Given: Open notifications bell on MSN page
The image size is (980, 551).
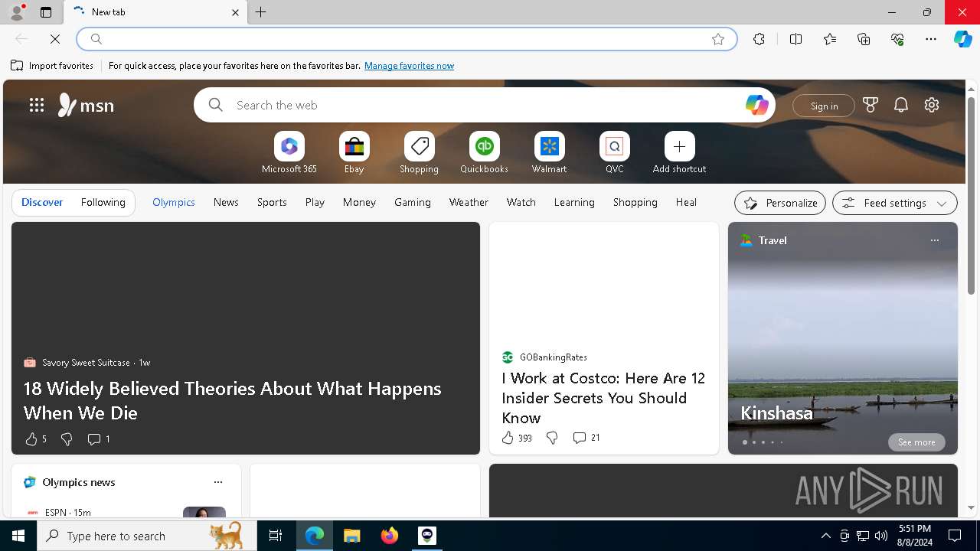Looking at the screenshot, I should click(x=901, y=105).
